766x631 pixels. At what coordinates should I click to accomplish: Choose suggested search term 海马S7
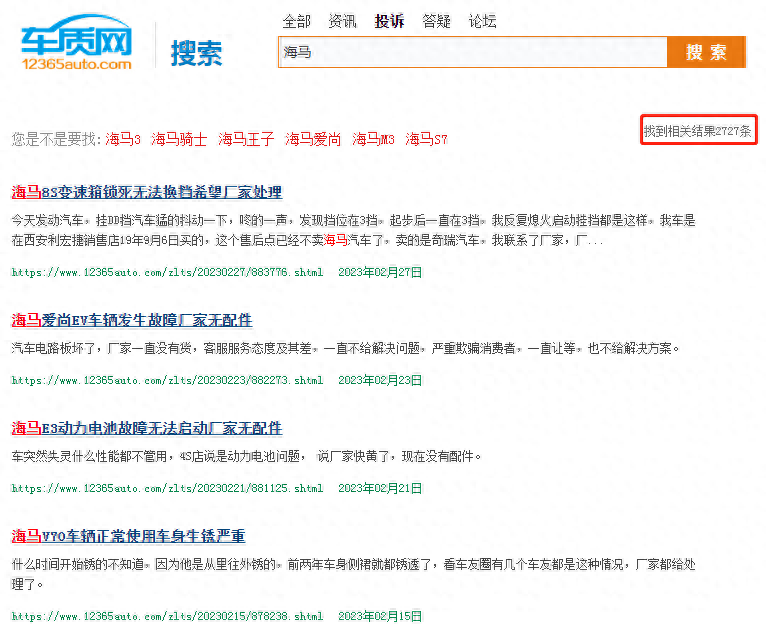(426, 139)
